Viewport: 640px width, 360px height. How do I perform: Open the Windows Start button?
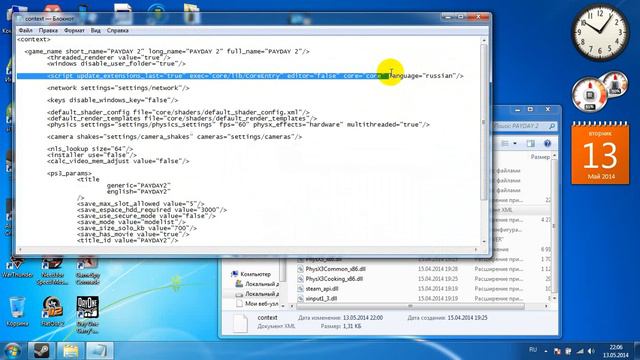(12, 351)
